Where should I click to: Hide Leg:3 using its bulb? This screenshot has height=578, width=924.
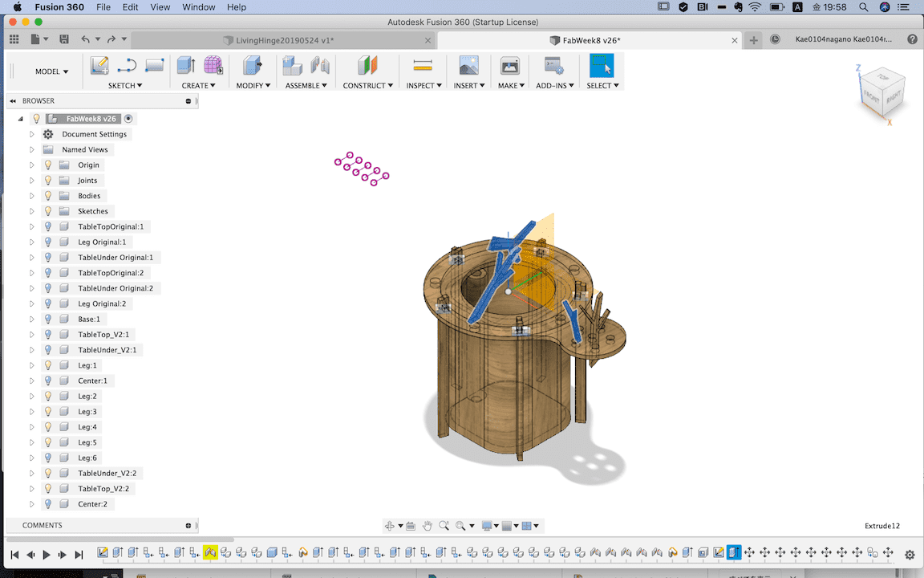(48, 412)
